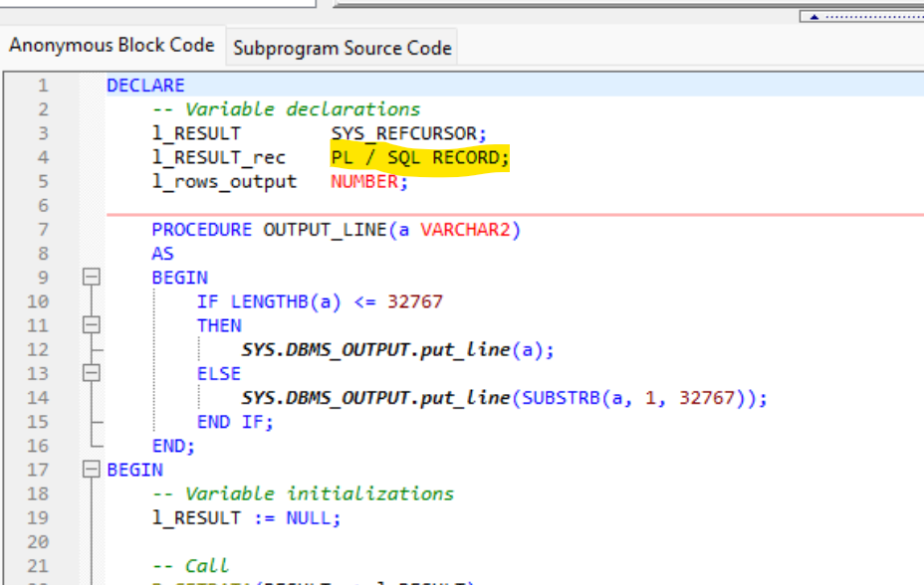This screenshot has width=924, height=585.
Task: Click NUMBER datatype on line 5
Action: 364,182
